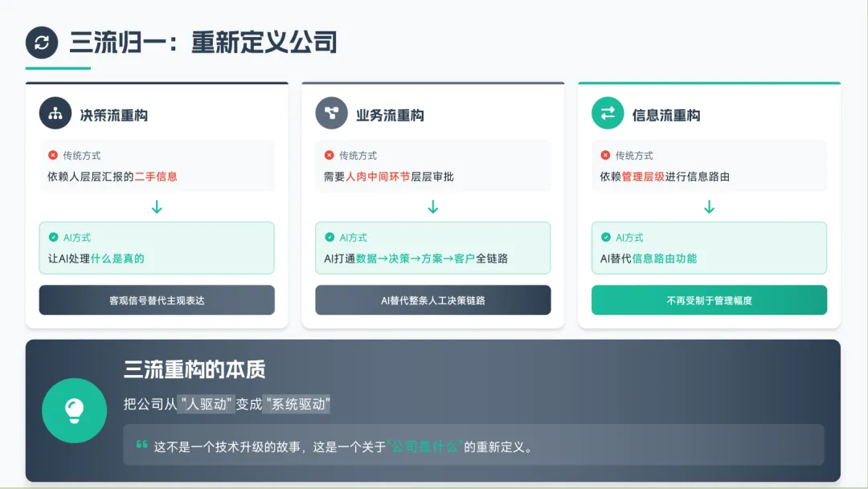Image resolution: width=868 pixels, height=489 pixels.
Task: Click the green swap-arrows icon beside 信息流重构
Action: [608, 113]
